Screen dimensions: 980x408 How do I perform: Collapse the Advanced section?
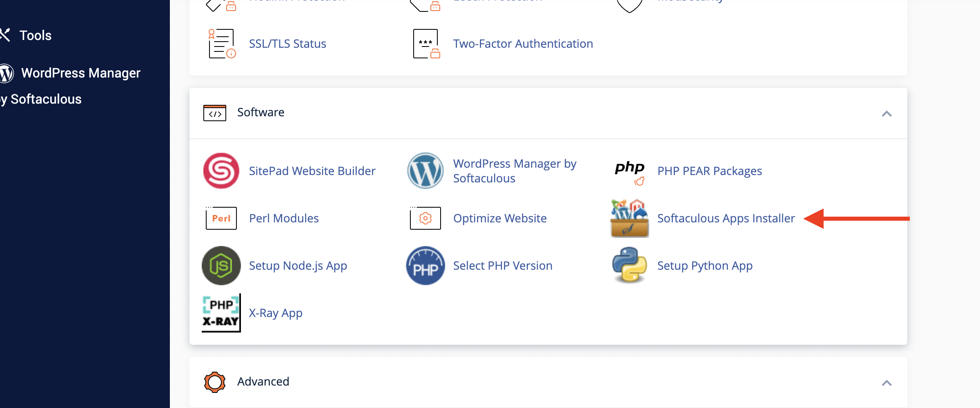coord(887,383)
